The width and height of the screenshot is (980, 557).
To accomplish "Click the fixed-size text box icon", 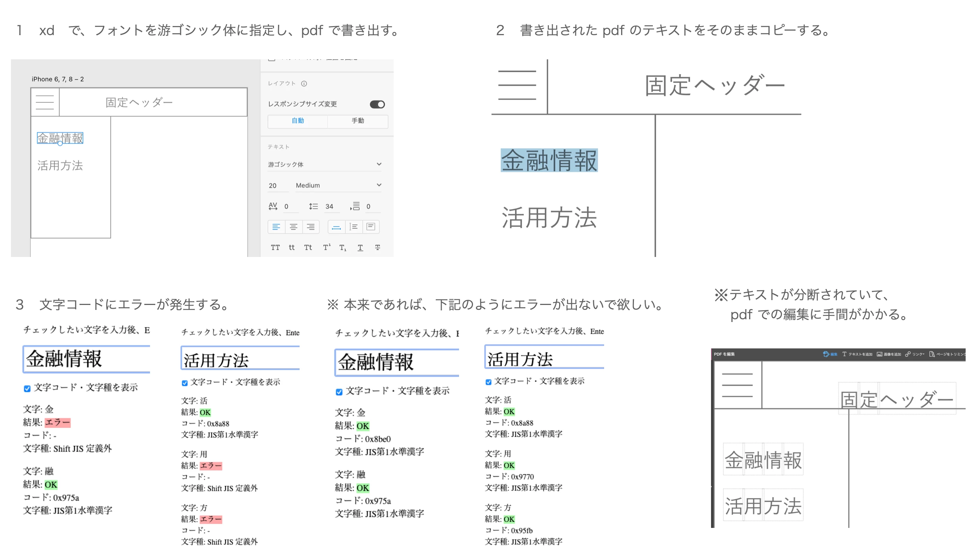I will (370, 227).
